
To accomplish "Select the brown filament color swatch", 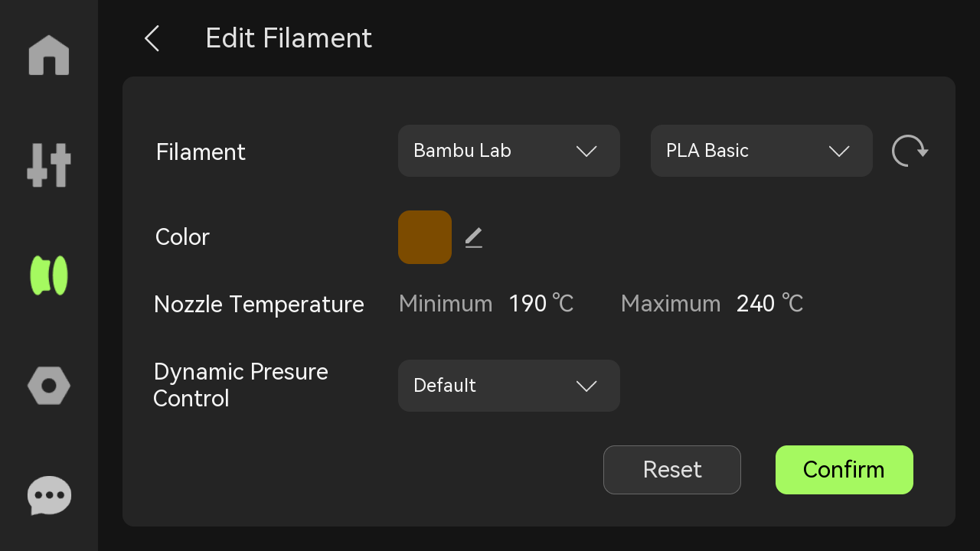I will [x=425, y=237].
